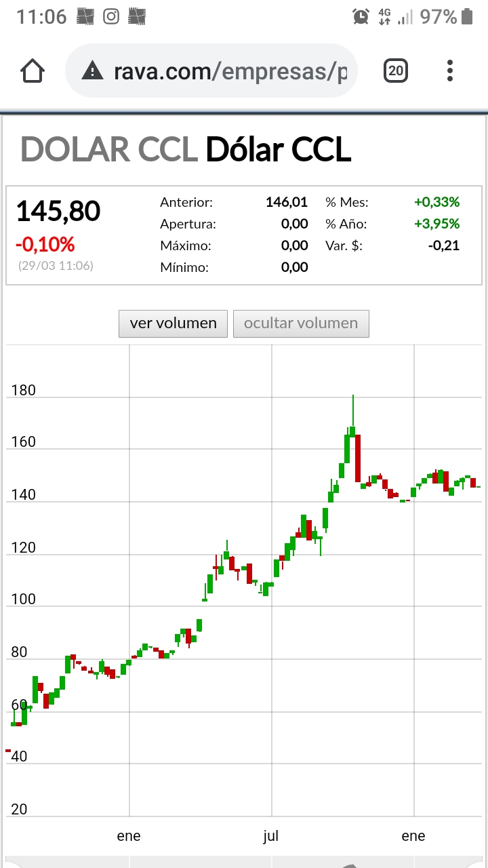Image resolution: width=488 pixels, height=868 pixels.
Task: Open the Chrome three-dot menu
Action: pos(450,71)
